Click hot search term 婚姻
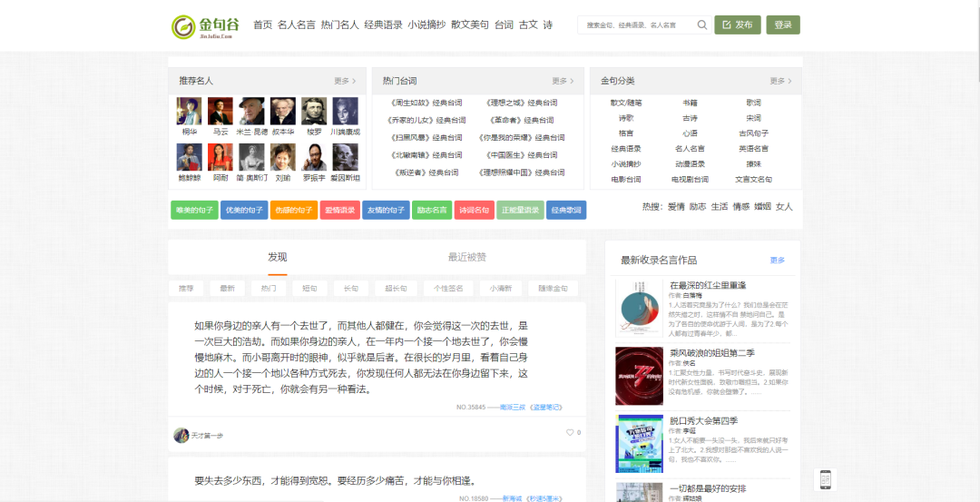This screenshot has width=980, height=502. pos(762,206)
